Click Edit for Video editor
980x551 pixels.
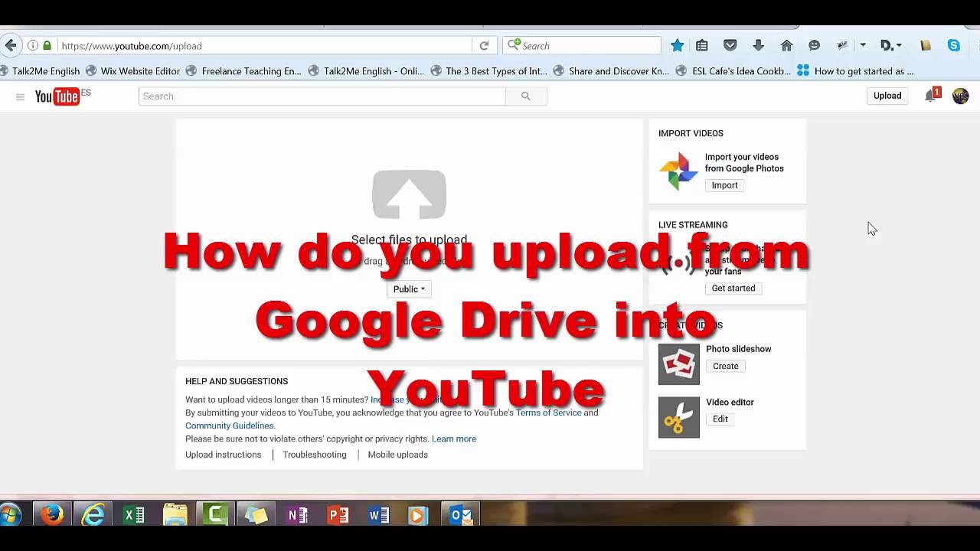[x=720, y=419]
